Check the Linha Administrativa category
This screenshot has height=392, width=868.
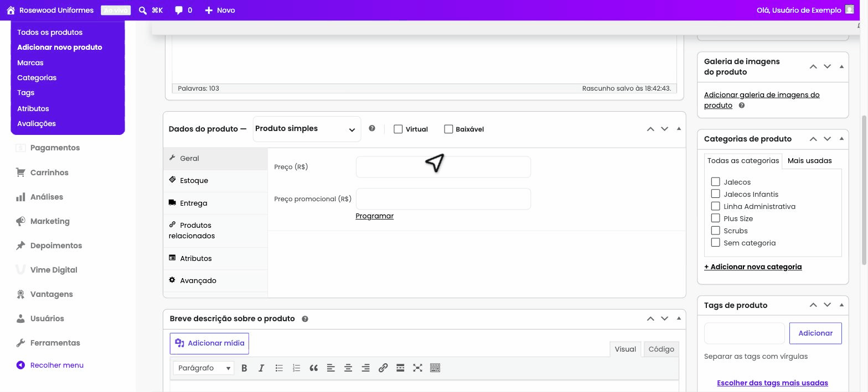coord(715,206)
